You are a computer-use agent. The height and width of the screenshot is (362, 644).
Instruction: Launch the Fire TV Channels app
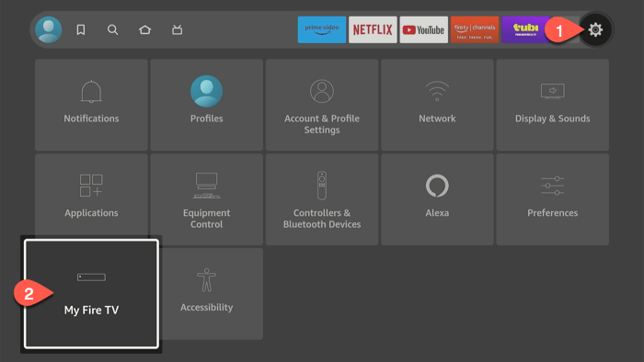coord(475,29)
